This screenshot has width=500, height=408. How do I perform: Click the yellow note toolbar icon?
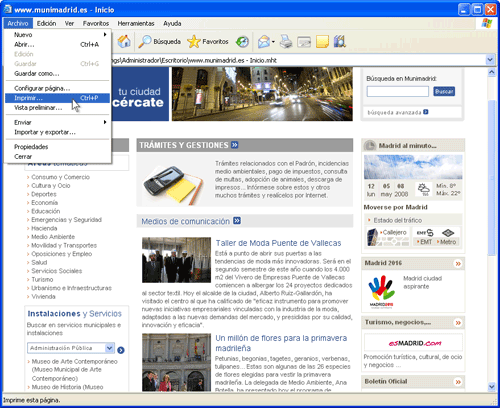[x=322, y=42]
